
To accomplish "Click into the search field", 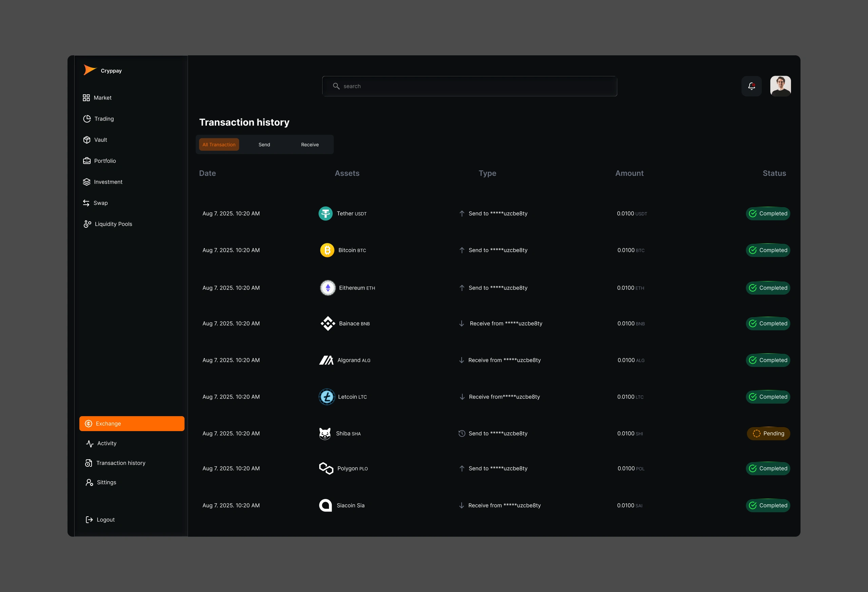I will 469,86.
